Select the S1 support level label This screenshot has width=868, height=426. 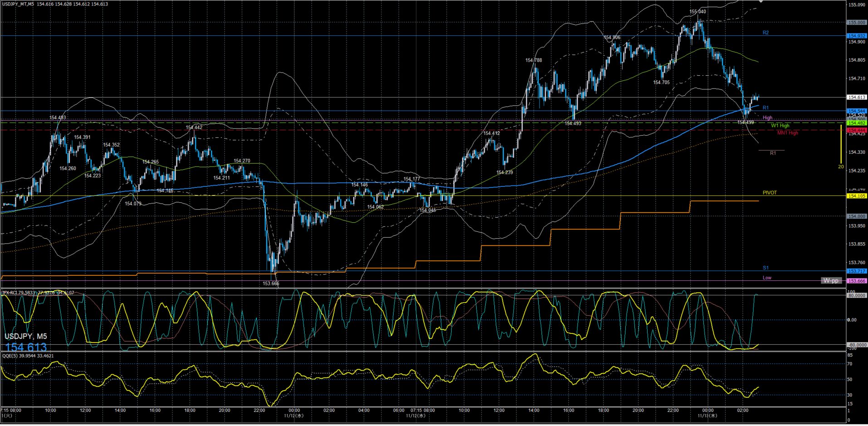tap(766, 268)
